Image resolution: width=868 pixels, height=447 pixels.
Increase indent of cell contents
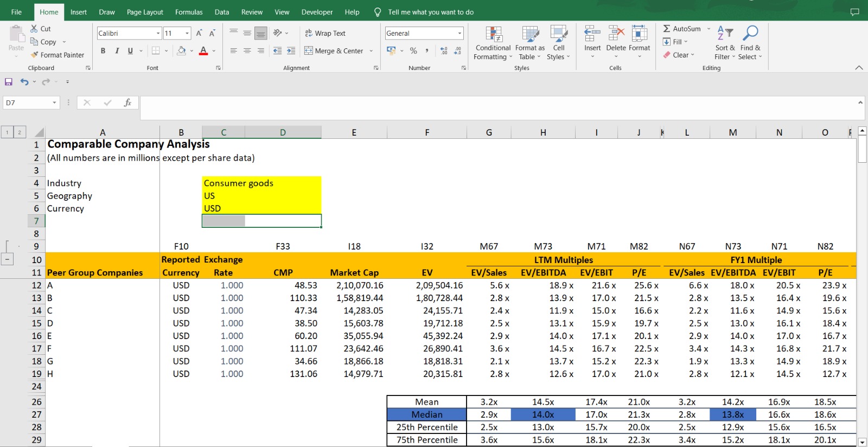[291, 50]
